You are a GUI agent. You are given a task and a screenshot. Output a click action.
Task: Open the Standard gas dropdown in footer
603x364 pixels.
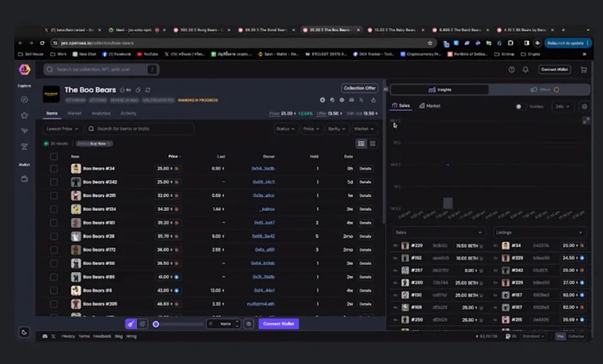[533, 336]
